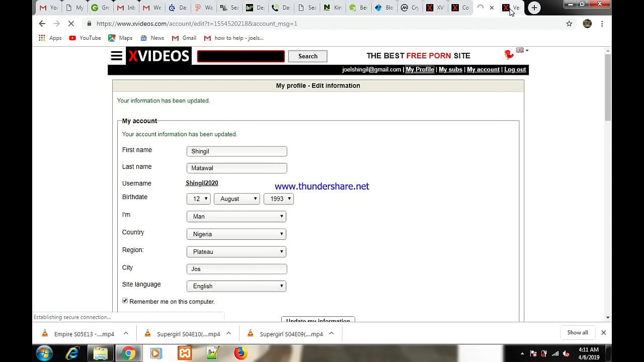Open the Region dropdown showing Plateau
Screen dimensions: 644x362
[x=236, y=251]
